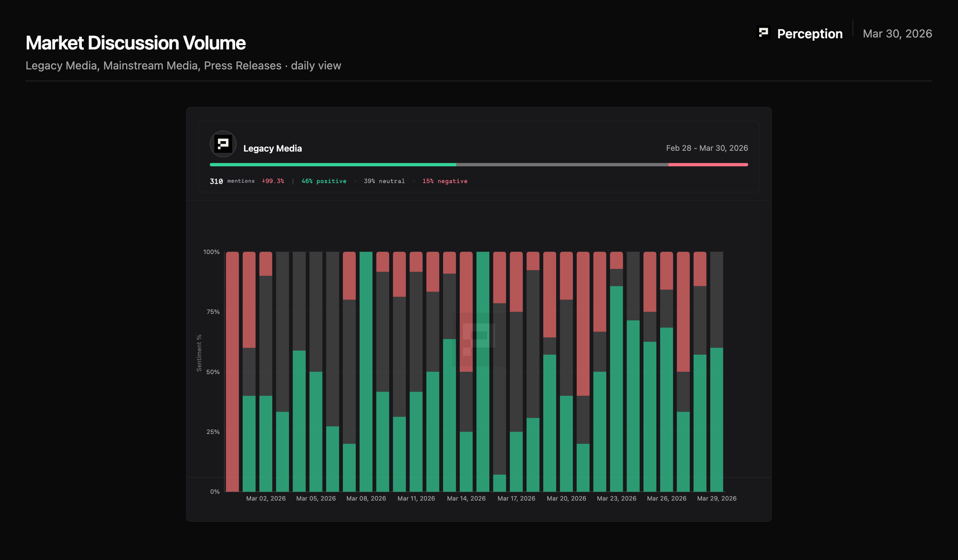Screen dimensions: 958x560
Task: Click the 310 mentions count
Action: tap(217, 181)
